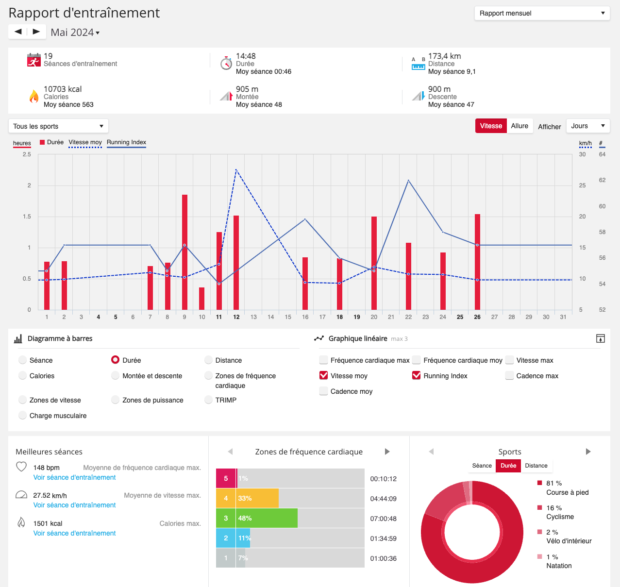The width and height of the screenshot is (620, 587).
Task: Enable Fréquence cardiaque max checkbox
Action: coord(323,360)
